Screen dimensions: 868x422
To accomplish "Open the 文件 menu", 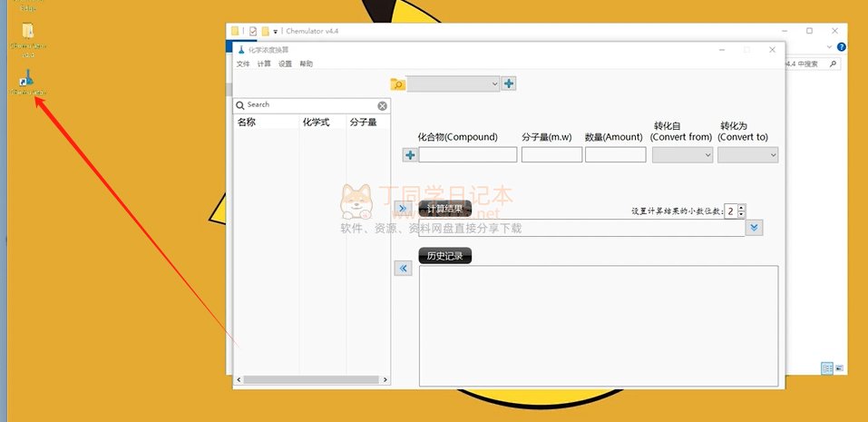I will [243, 64].
